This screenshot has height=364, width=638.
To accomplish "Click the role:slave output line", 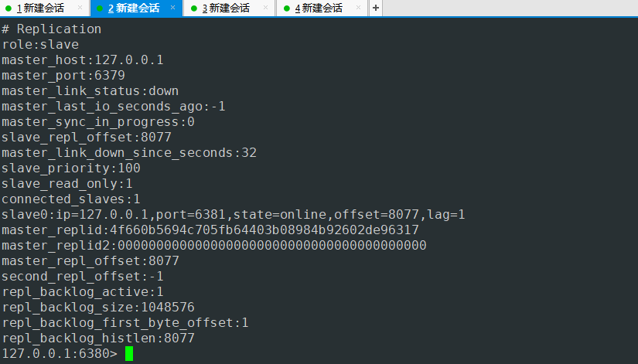I will (x=40, y=45).
